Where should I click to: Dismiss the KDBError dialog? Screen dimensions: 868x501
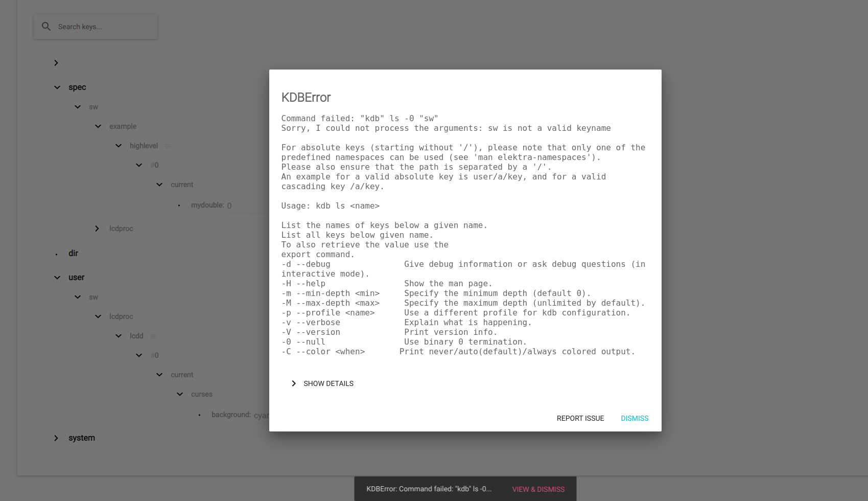tap(635, 418)
